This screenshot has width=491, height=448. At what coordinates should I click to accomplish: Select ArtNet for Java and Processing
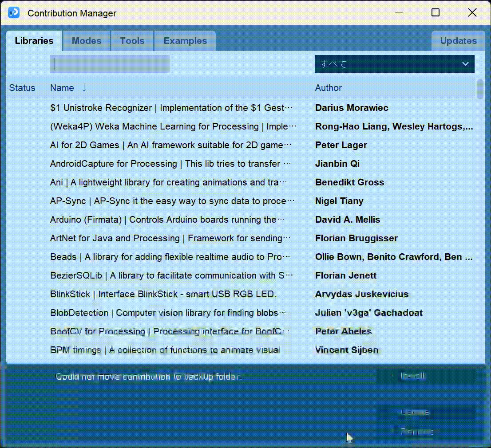(240, 238)
